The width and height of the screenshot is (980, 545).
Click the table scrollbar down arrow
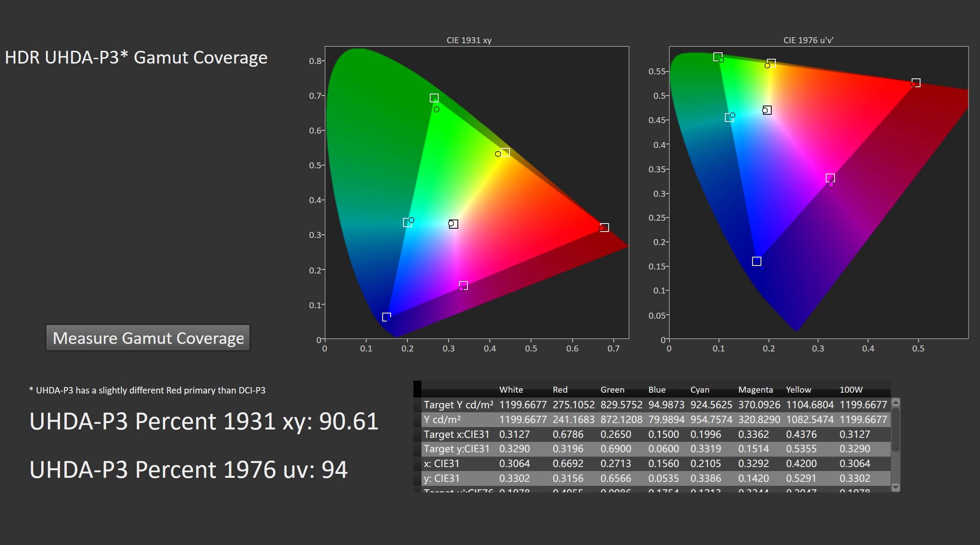click(896, 487)
